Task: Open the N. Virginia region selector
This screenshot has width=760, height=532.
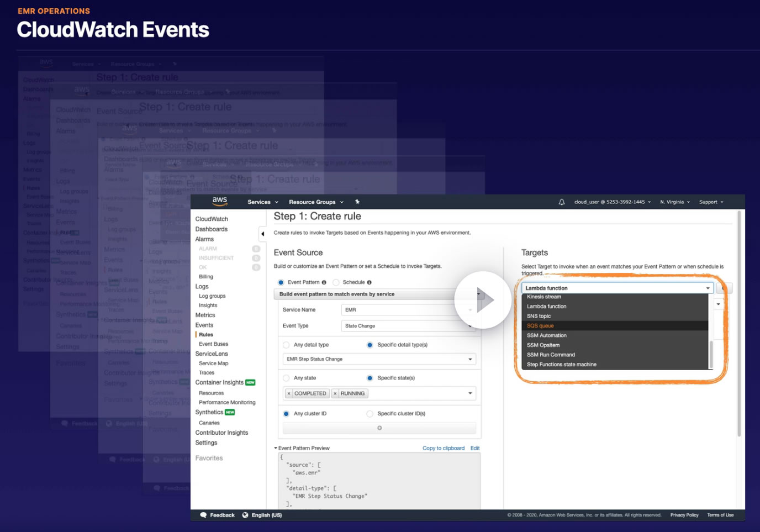Action: (x=675, y=202)
